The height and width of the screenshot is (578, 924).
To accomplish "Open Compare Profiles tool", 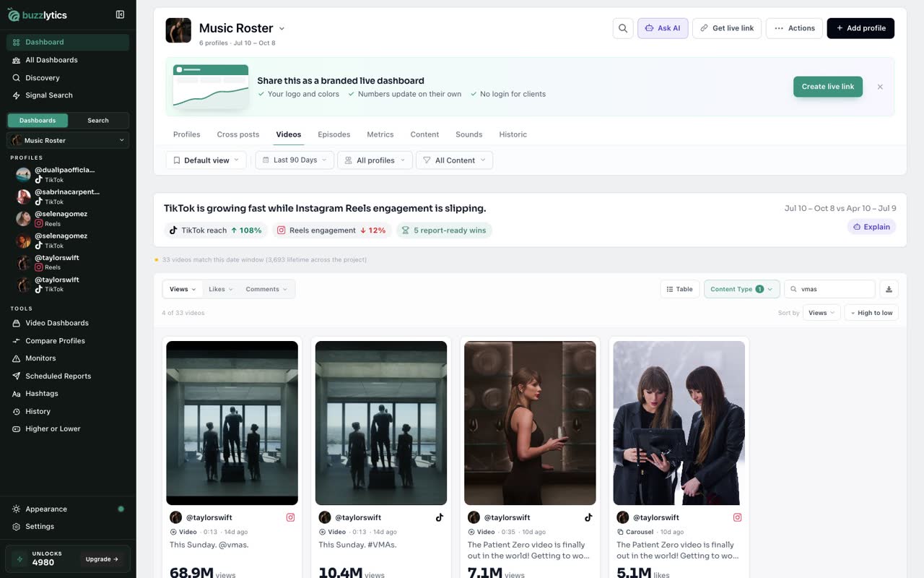I will point(68,341).
